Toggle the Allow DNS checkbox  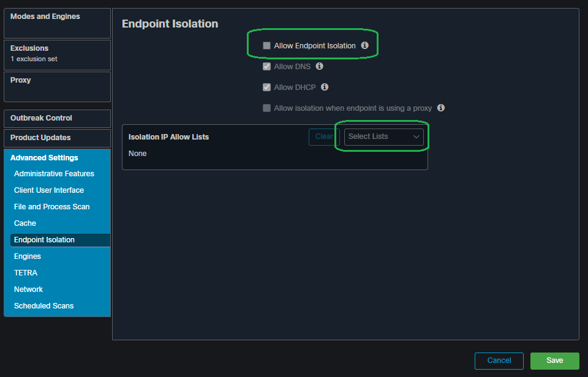click(266, 67)
